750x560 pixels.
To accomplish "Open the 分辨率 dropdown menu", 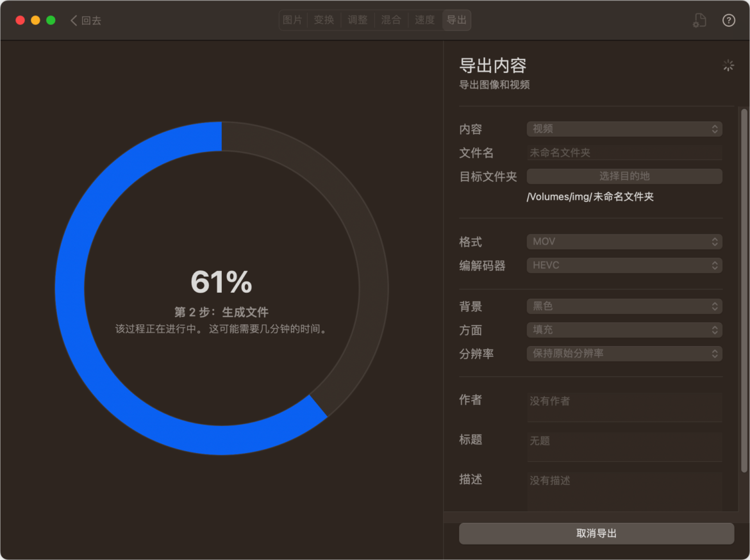I will [624, 353].
